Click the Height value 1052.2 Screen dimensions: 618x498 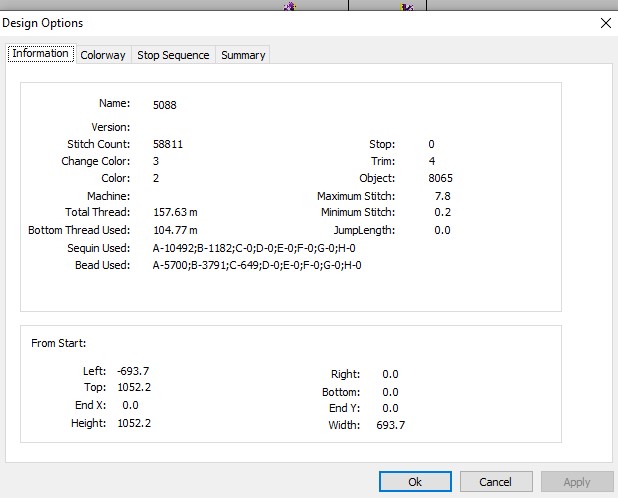[x=134, y=423]
